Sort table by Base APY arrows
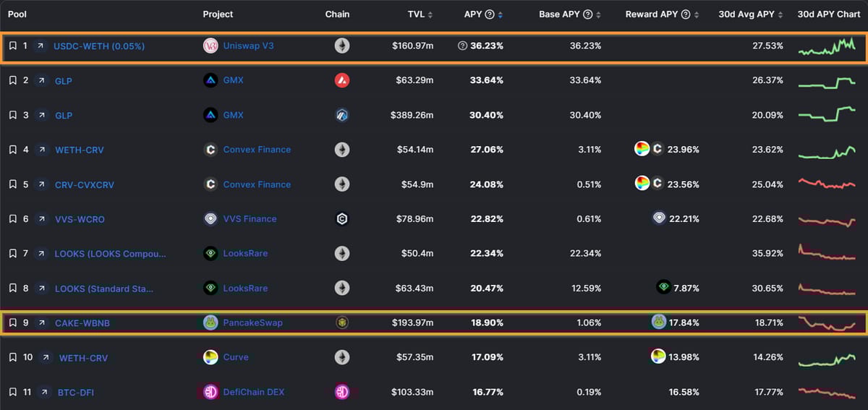This screenshot has width=868, height=410. [598, 14]
